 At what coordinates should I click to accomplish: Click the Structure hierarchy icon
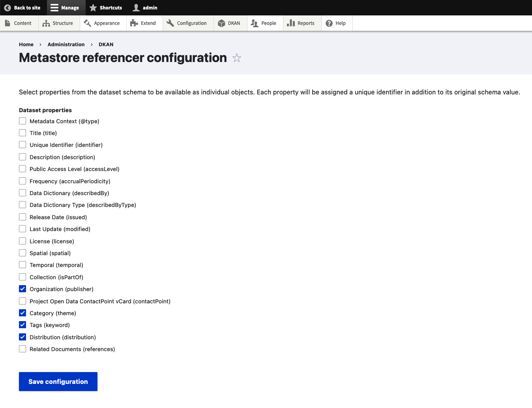(46, 23)
